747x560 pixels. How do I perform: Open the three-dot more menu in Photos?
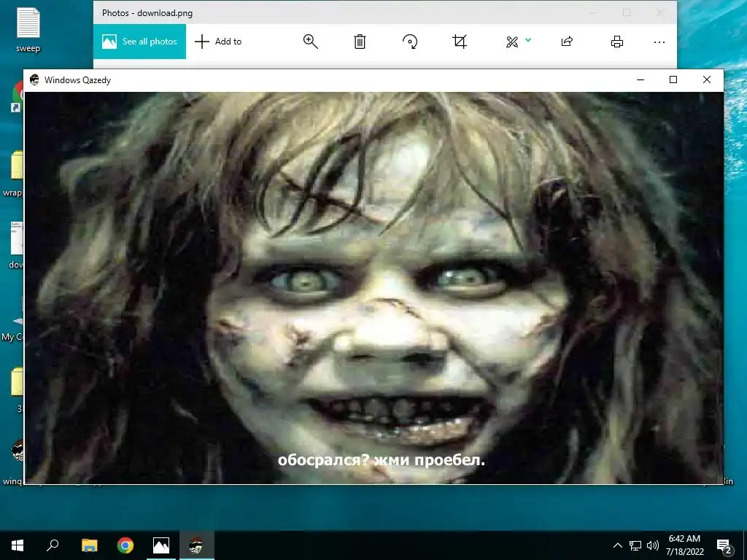coord(659,42)
